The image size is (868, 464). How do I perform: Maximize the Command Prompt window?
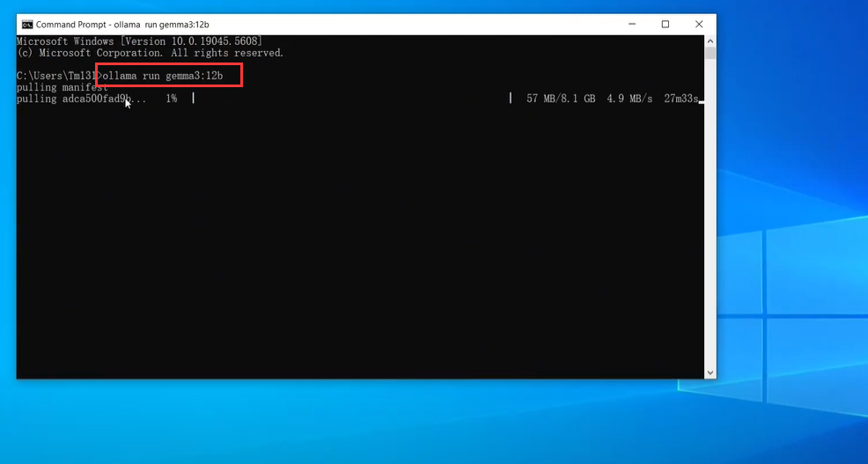pyautogui.click(x=666, y=25)
